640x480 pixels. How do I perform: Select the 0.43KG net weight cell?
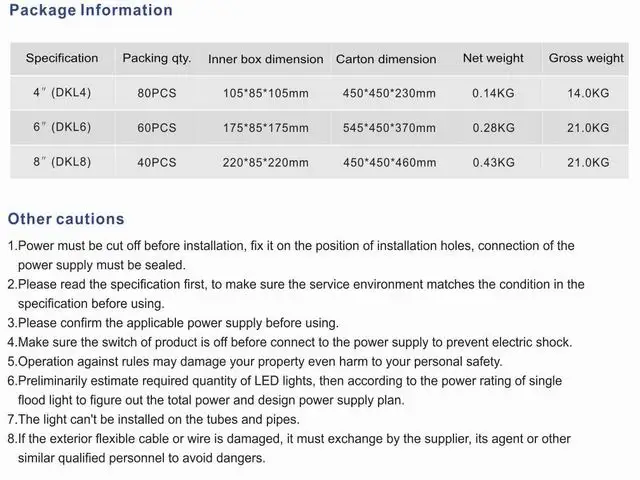coord(493,162)
